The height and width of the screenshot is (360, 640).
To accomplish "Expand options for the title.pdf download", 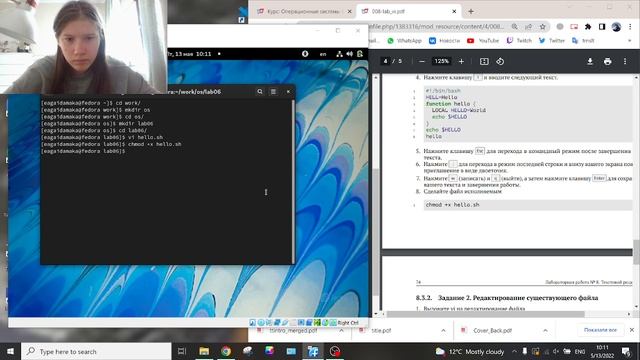I will [443, 330].
